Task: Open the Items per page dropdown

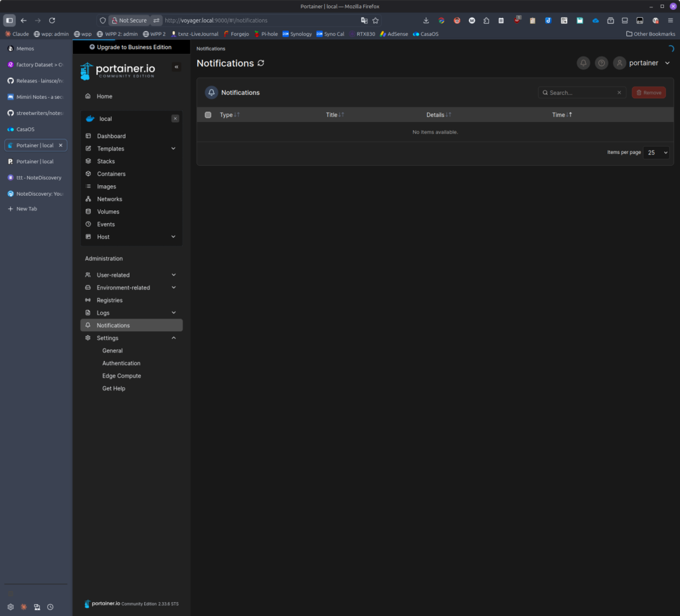Action: click(656, 153)
